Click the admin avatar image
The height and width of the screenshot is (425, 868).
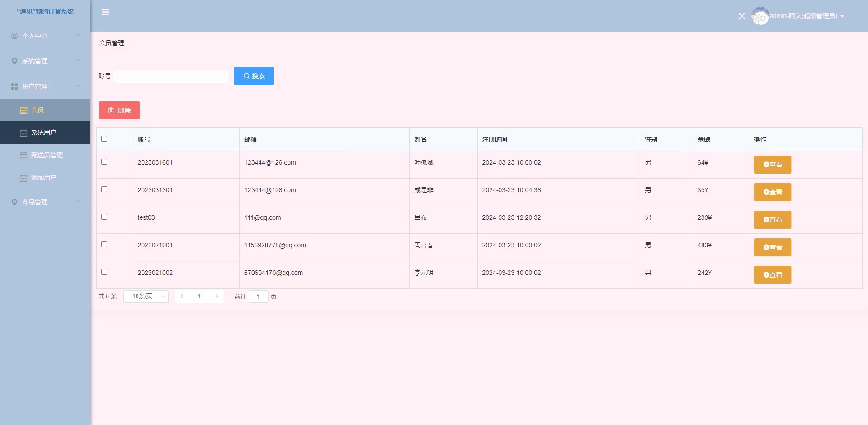[760, 16]
